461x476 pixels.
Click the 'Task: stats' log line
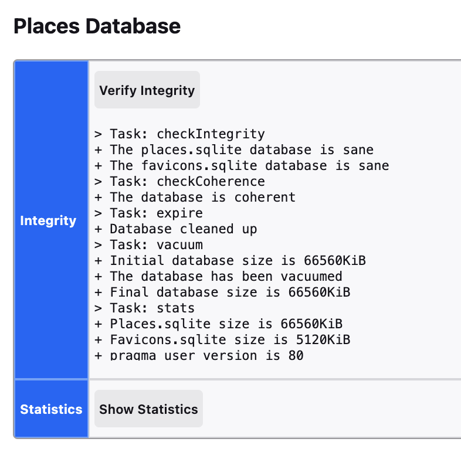(144, 308)
